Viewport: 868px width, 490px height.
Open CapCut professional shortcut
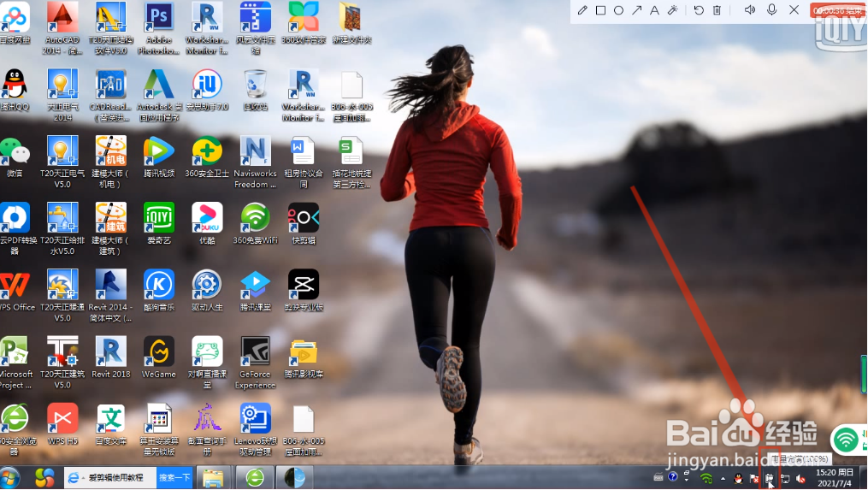coord(304,290)
